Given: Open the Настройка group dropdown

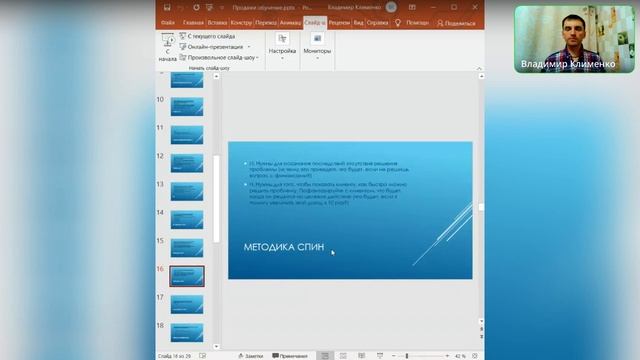Looking at the screenshot, I should pos(282,47).
